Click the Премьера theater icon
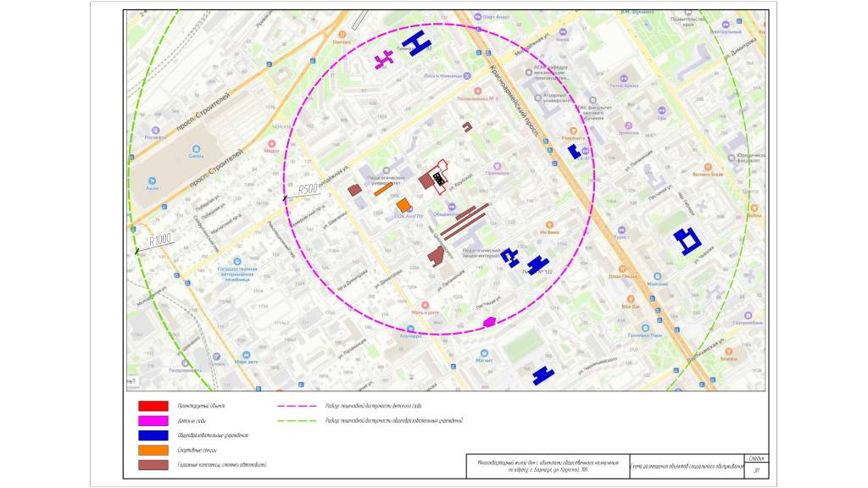Screen dimensions: 868x488 (497, 166)
